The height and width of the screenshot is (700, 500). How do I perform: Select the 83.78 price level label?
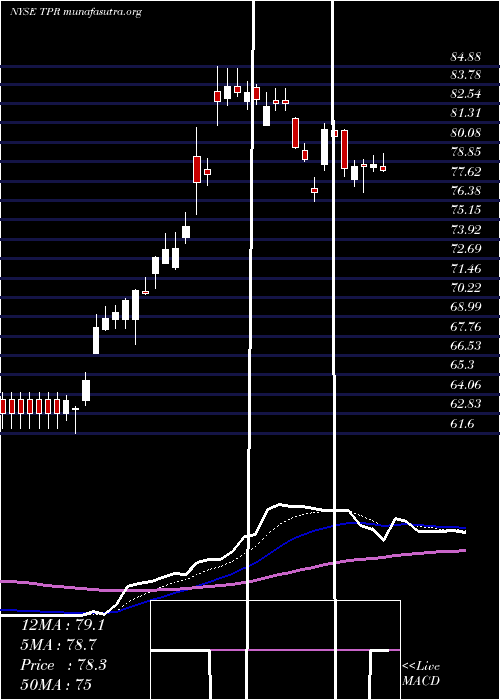(x=466, y=75)
